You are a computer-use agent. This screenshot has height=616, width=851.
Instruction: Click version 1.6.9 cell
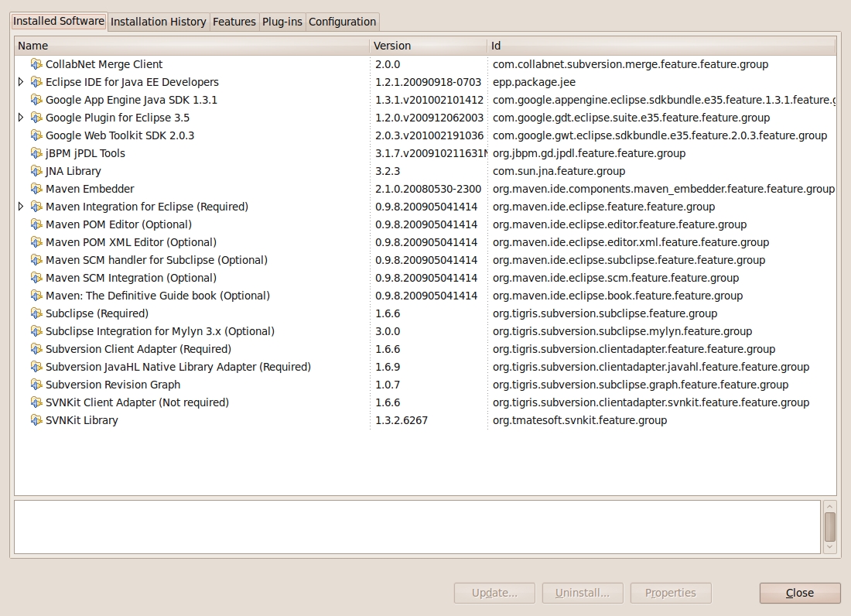388,367
